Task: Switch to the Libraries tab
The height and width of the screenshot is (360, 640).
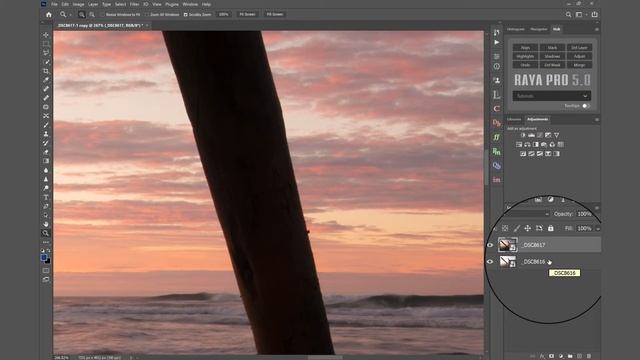Action: (x=514, y=120)
